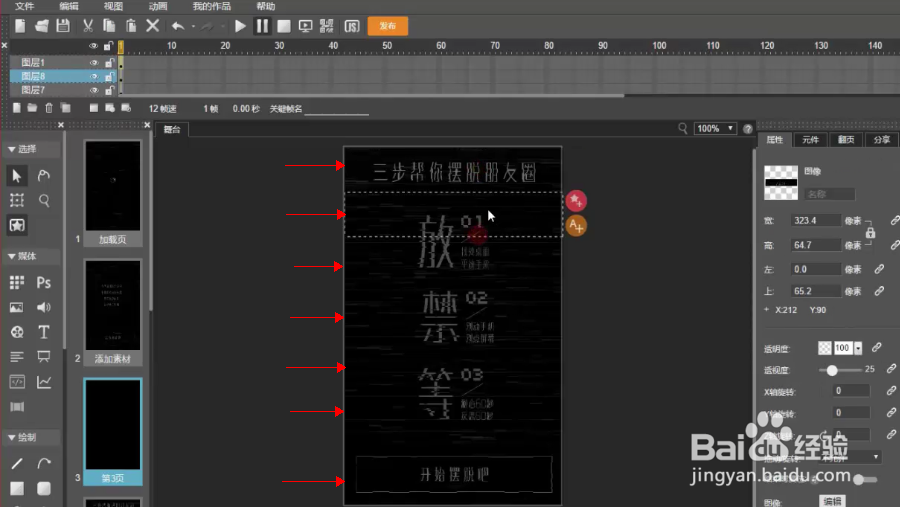The image size is (900, 507).
Task: Click the orange 发布 publish button
Action: tap(387, 26)
